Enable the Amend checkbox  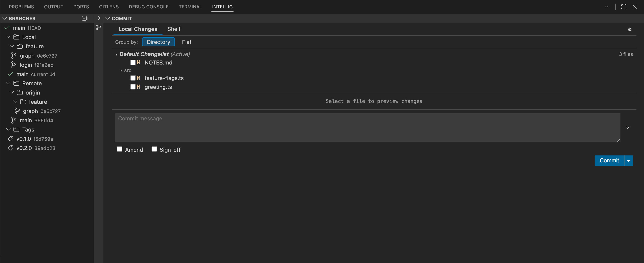120,149
